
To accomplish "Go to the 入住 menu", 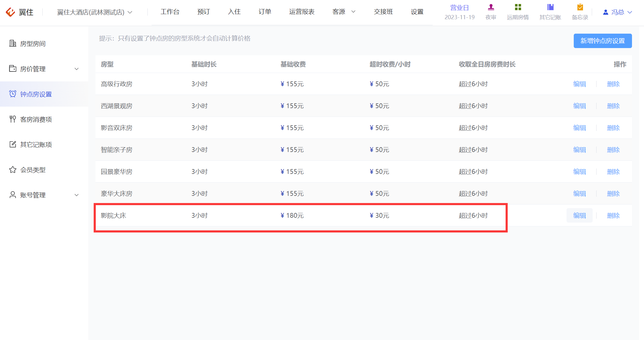I will click(234, 12).
